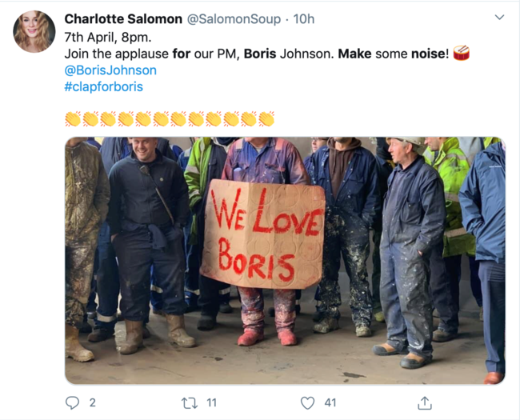Click the @BorisJohnson mention
Image resolution: width=520 pixels, height=420 pixels.
point(110,70)
